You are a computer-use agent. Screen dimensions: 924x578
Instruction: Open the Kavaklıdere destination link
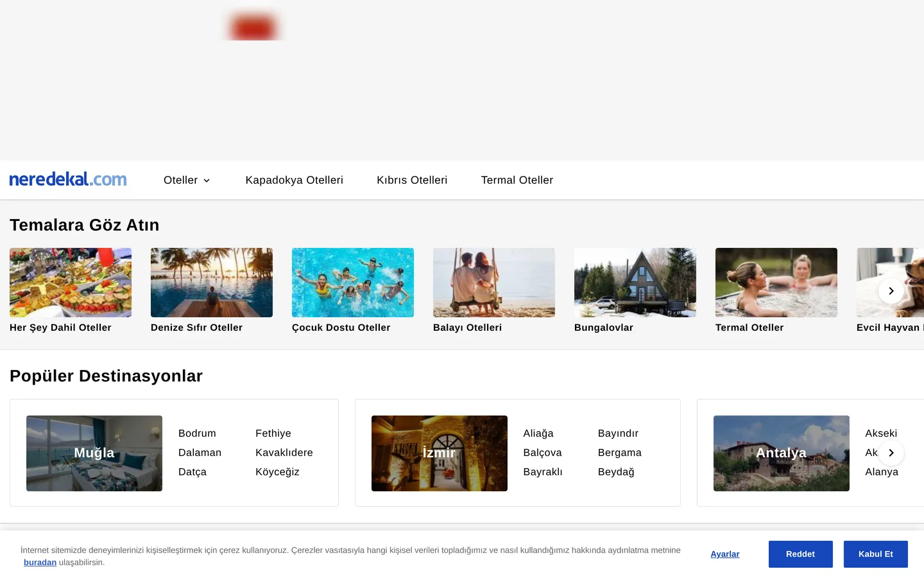284,453
